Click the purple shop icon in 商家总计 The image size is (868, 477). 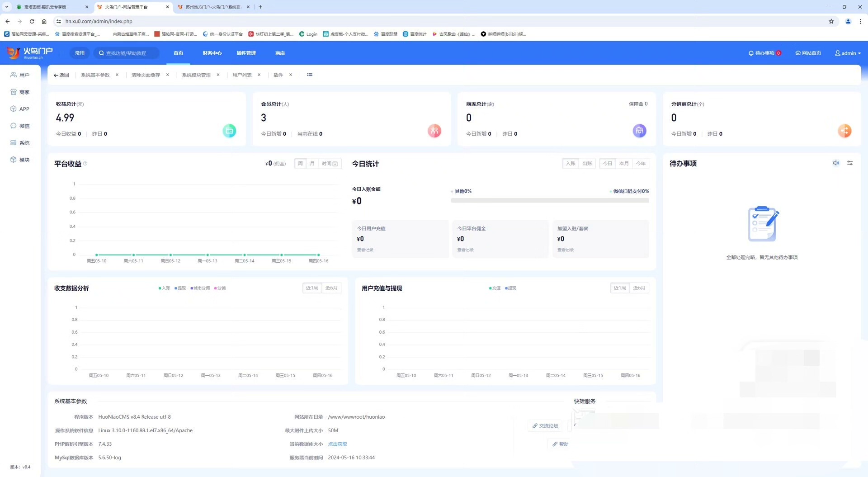[x=639, y=131]
